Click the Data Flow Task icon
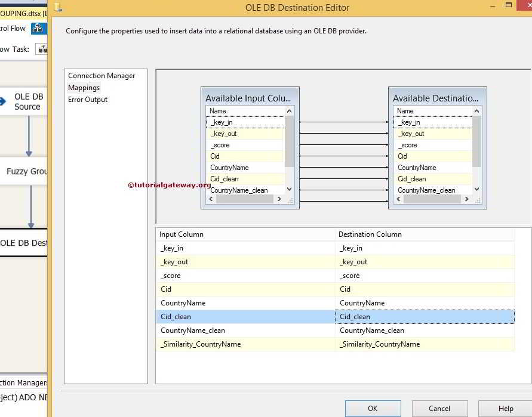The width and height of the screenshot is (532, 417). tap(41, 49)
